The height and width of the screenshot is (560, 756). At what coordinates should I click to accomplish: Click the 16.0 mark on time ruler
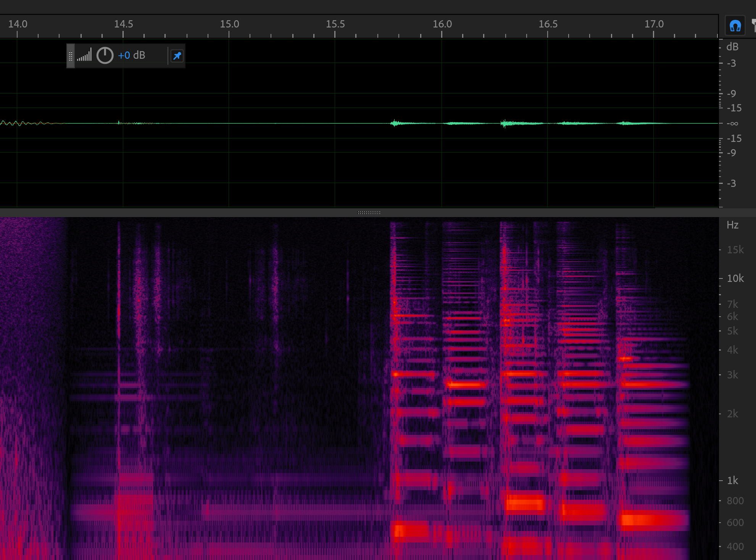pyautogui.click(x=442, y=24)
